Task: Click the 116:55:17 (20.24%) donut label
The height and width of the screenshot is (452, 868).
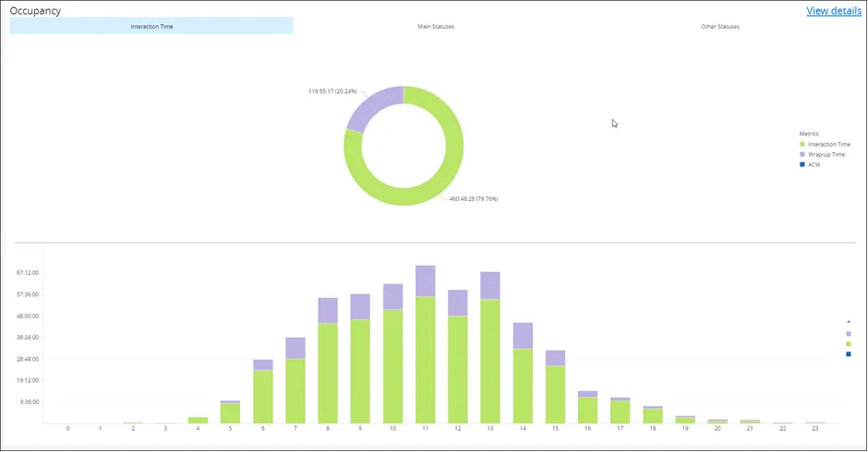Action: click(x=332, y=91)
